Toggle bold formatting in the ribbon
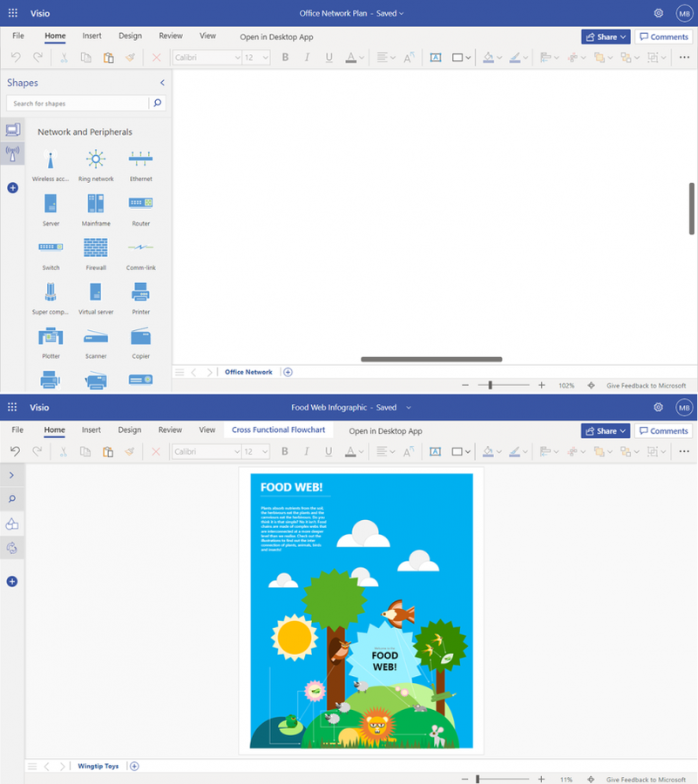The image size is (698, 784). click(285, 57)
